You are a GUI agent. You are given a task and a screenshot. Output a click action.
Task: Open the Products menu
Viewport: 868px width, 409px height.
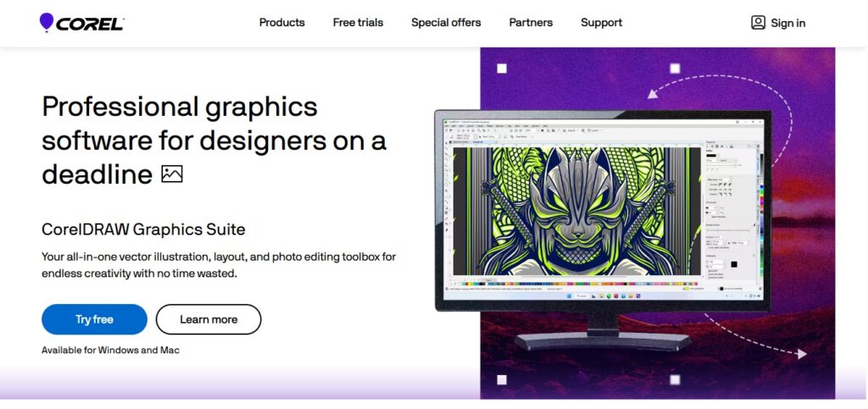point(281,23)
